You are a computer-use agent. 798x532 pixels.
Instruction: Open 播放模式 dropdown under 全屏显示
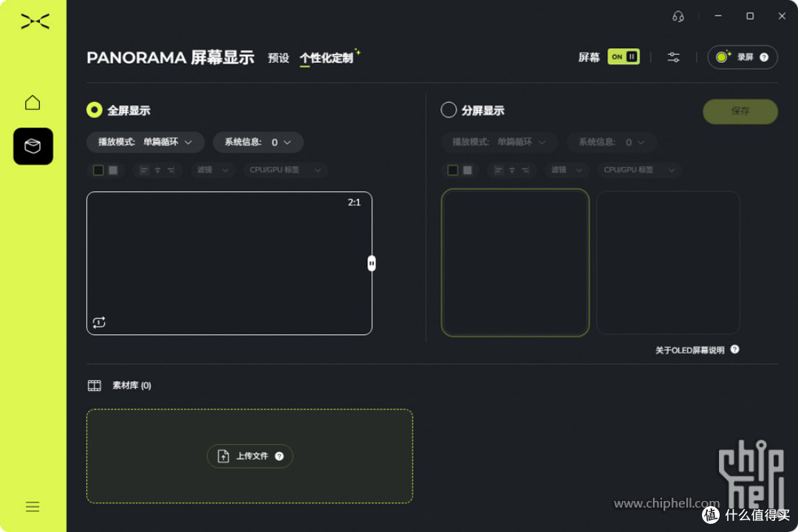[146, 142]
